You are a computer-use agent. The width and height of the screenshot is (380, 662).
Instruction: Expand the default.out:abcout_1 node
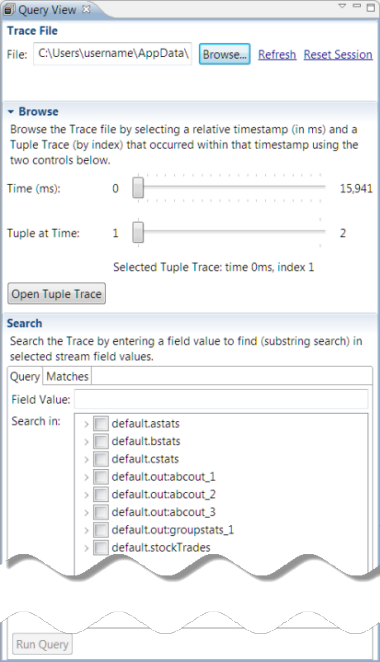[86, 477]
